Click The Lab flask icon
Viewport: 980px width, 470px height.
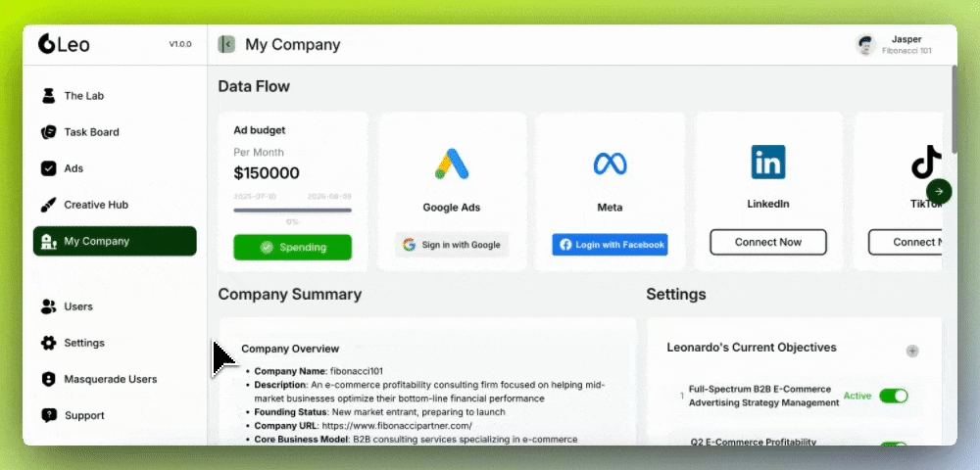(48, 96)
